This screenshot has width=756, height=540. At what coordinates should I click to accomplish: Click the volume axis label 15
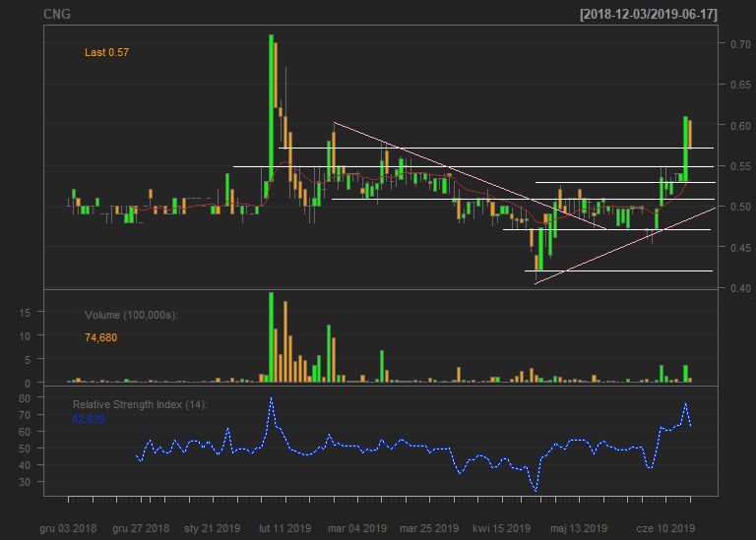(x=25, y=313)
